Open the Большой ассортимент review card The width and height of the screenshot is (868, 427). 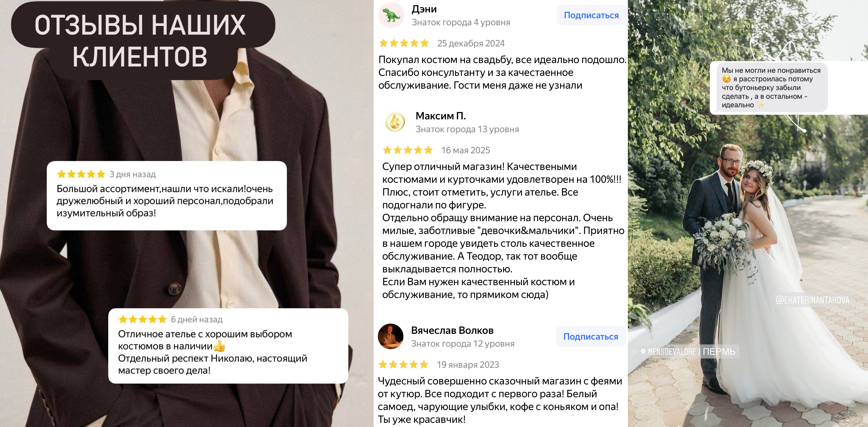[167, 196]
